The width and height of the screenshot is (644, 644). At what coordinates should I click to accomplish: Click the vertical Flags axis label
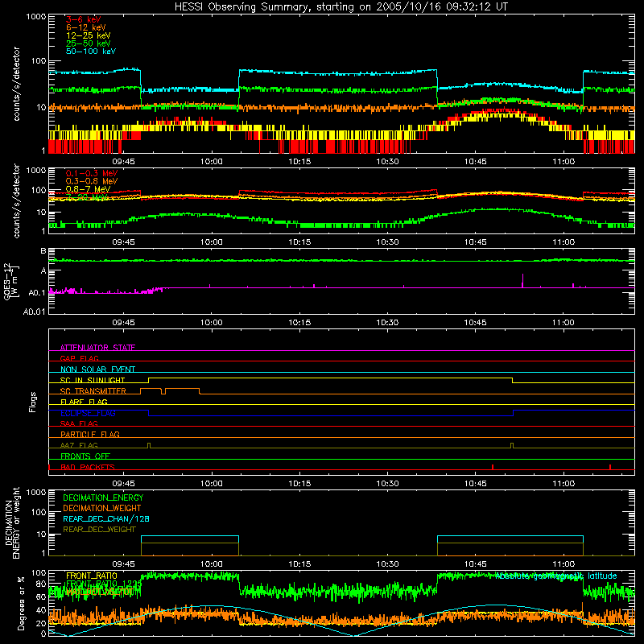pyautogui.click(x=32, y=402)
